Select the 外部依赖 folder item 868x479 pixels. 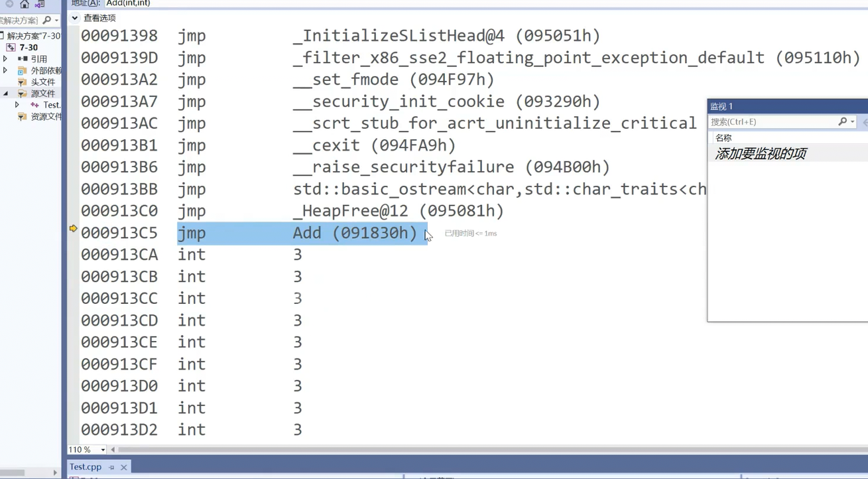pos(46,70)
